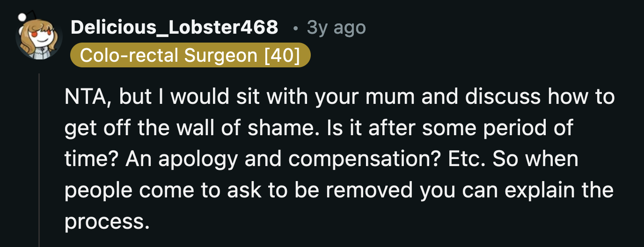Click the dot separator before the timestamp
The width and height of the screenshot is (644, 247).
pos(295,29)
